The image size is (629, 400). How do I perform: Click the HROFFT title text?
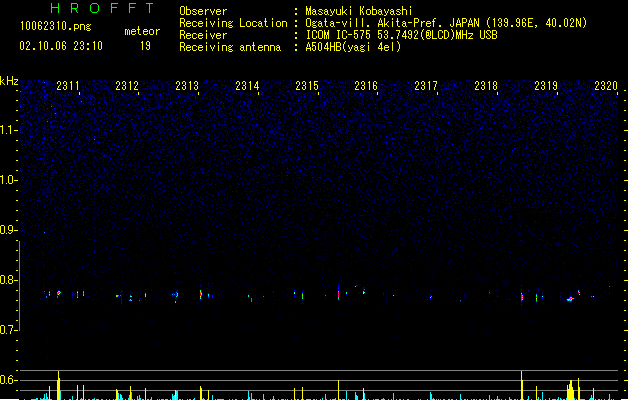(102, 8)
